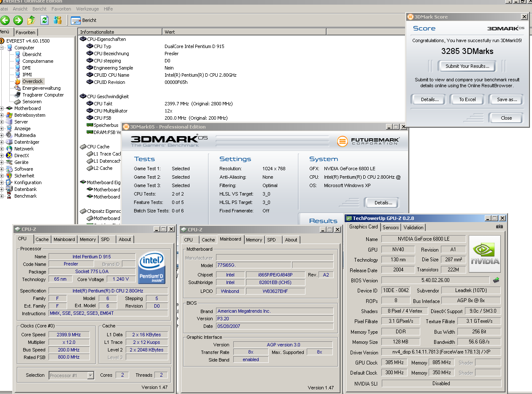Switch to the Validation tab in GPU-Z

point(413,227)
